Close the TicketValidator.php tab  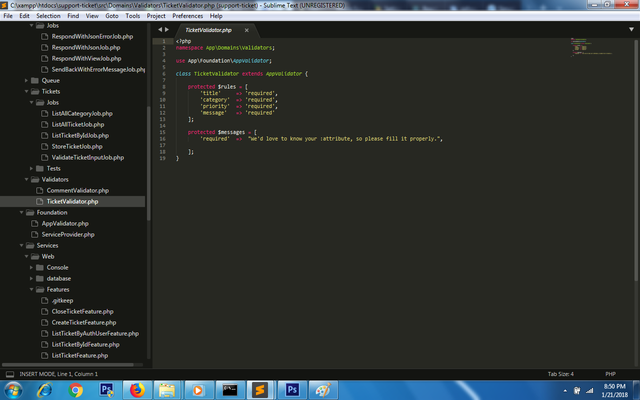click(247, 30)
